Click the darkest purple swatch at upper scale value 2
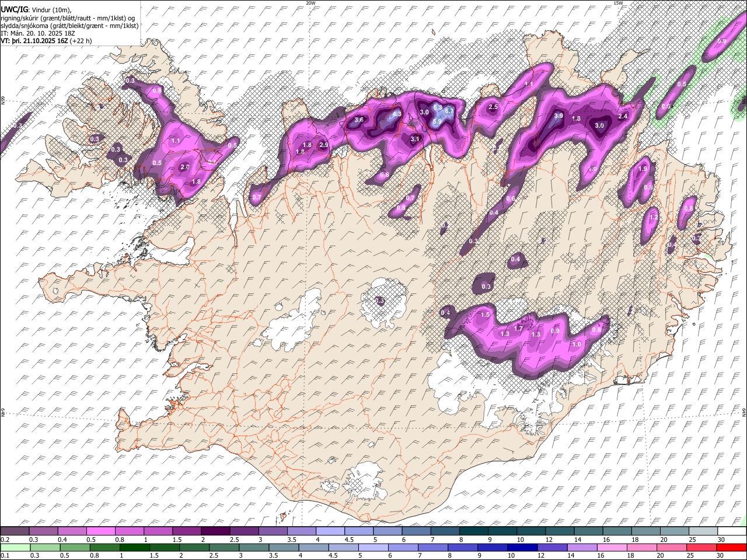The width and height of the screenshot is (747, 560). pos(215,531)
